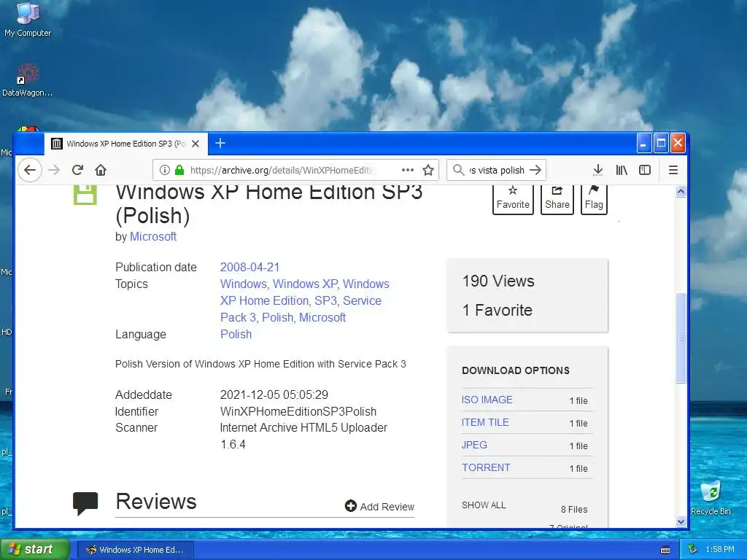The height and width of the screenshot is (560, 747).
Task: Click the Share button
Action: click(x=557, y=198)
